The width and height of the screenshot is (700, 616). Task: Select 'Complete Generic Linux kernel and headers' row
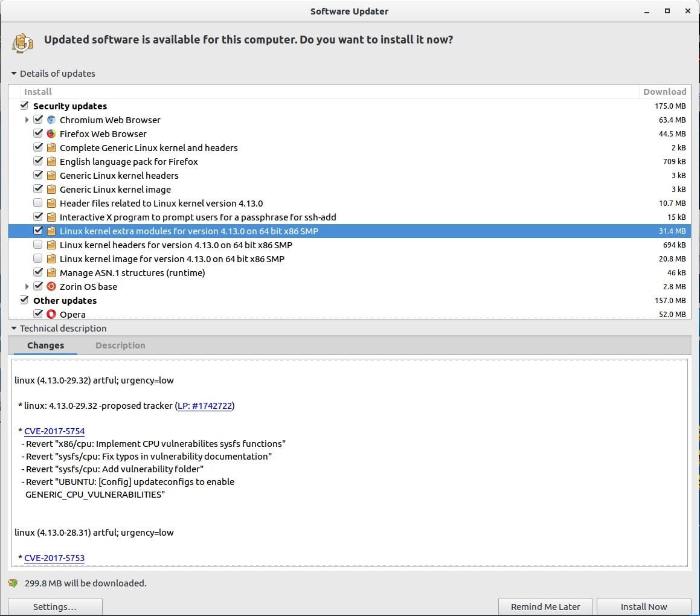(x=349, y=148)
